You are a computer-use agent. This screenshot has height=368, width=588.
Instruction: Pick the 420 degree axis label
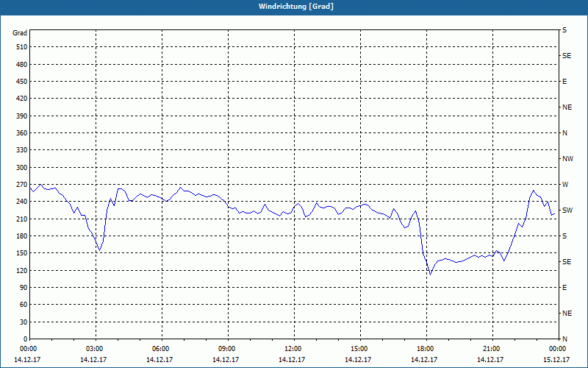(22, 99)
